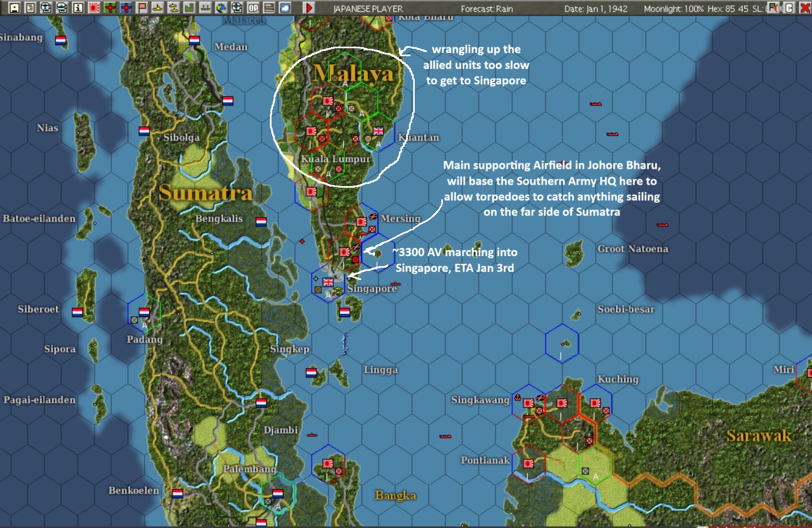Close the game with red X
This screenshot has height=528, width=812.
[804, 7]
